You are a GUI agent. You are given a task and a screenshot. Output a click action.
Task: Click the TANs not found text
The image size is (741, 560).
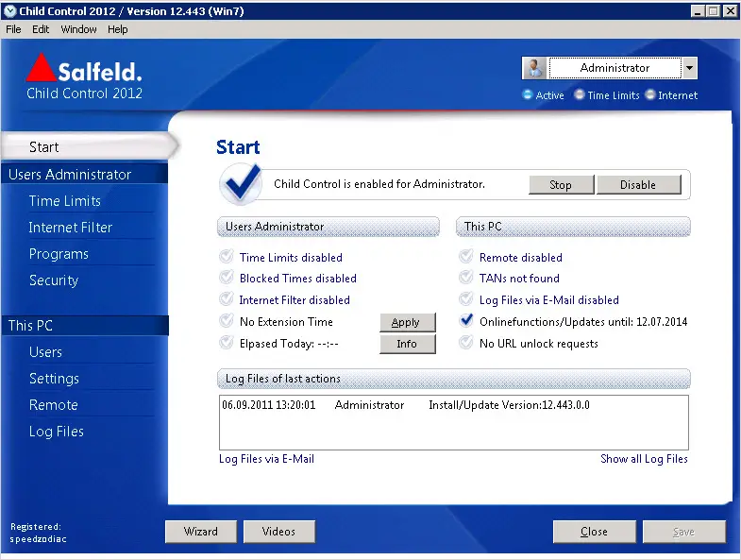(x=519, y=278)
